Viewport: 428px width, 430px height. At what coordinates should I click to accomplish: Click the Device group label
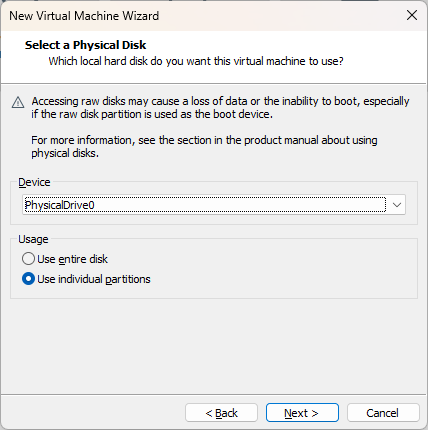(x=34, y=182)
